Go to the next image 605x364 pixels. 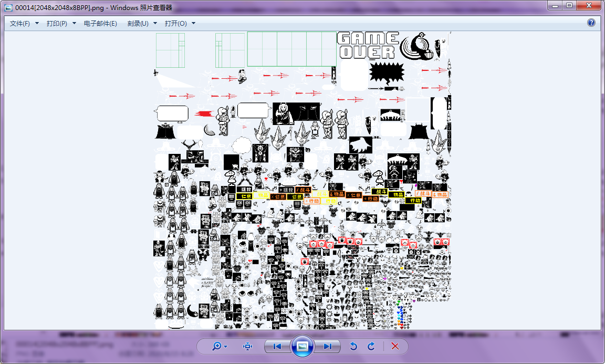pyautogui.click(x=327, y=346)
